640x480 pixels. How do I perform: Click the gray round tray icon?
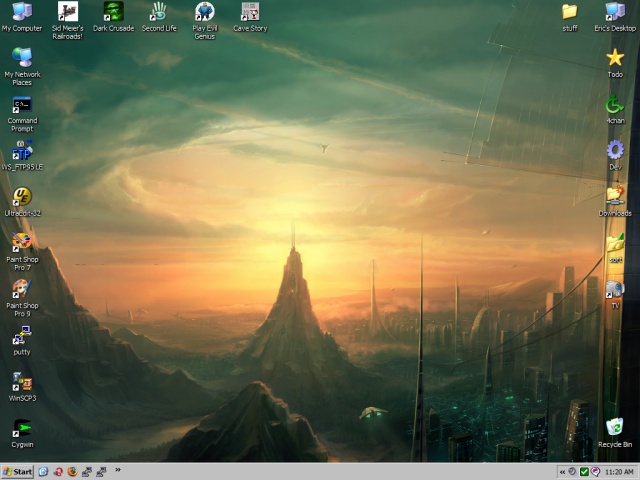point(573,472)
